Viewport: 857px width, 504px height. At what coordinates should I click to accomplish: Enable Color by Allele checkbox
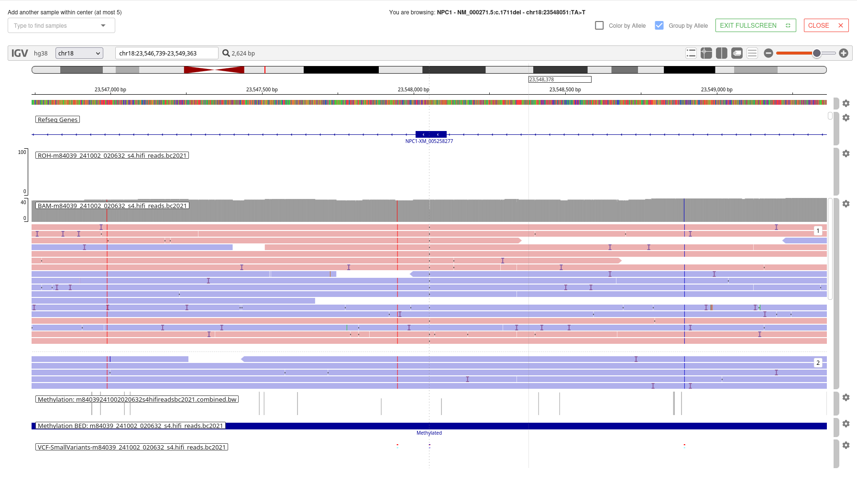pos(599,25)
